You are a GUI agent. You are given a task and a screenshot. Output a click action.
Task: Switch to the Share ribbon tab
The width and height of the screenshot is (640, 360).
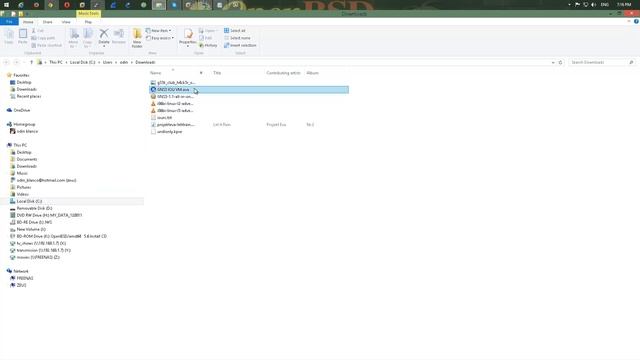pyautogui.click(x=47, y=22)
